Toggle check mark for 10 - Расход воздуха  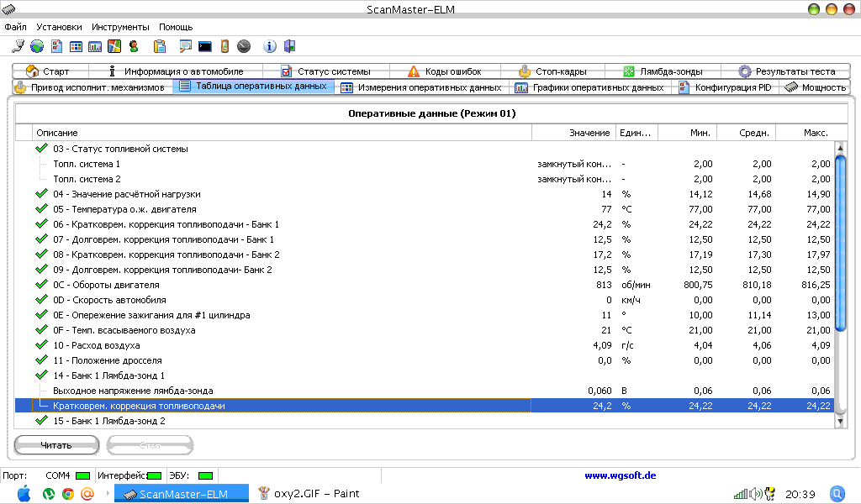(x=41, y=345)
